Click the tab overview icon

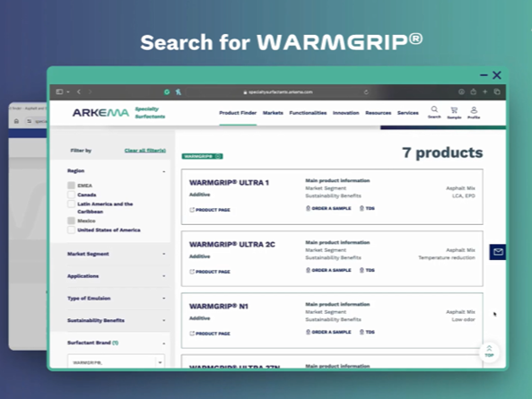[497, 91]
